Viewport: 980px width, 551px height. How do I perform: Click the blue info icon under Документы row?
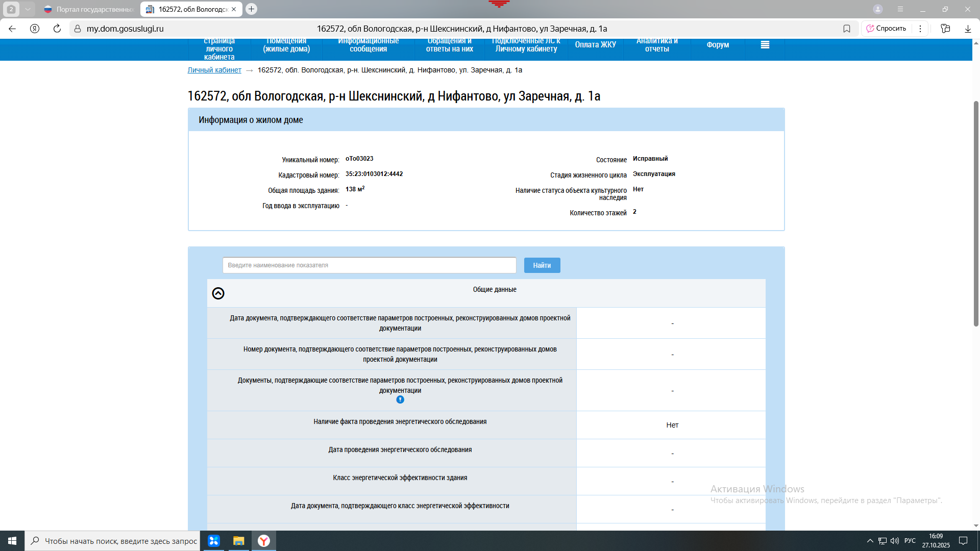point(400,400)
